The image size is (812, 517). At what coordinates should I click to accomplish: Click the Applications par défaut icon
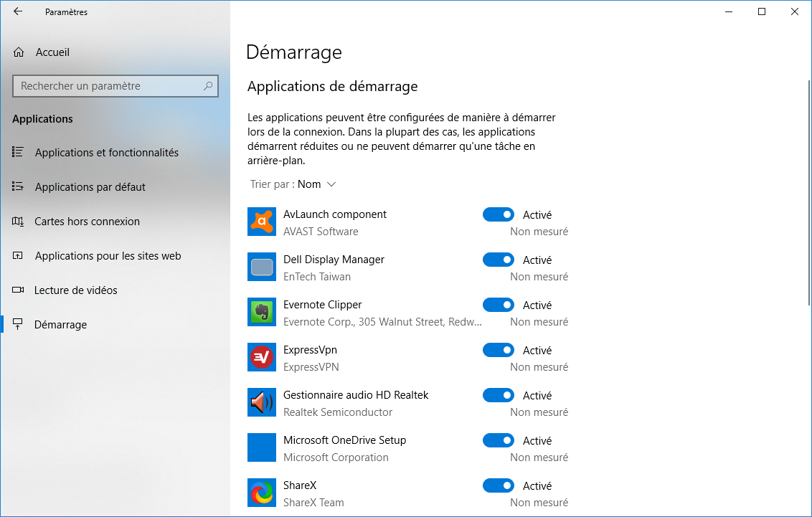(18, 186)
